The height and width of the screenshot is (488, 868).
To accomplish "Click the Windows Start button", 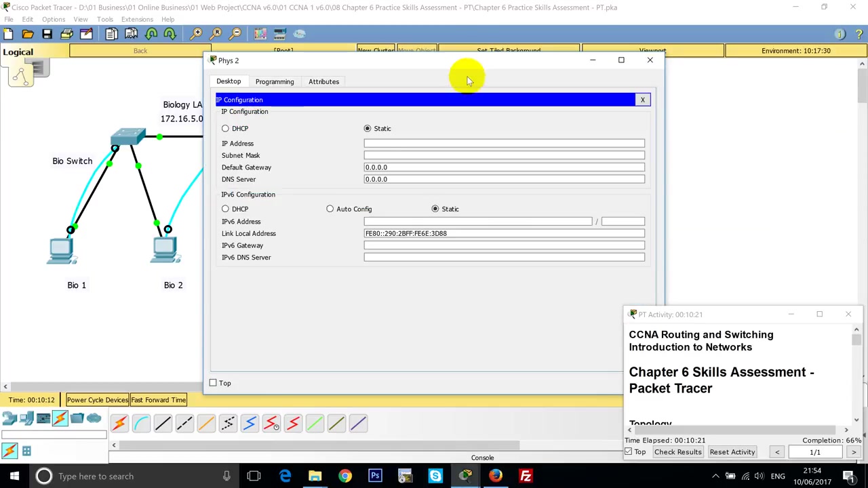I will point(14,476).
